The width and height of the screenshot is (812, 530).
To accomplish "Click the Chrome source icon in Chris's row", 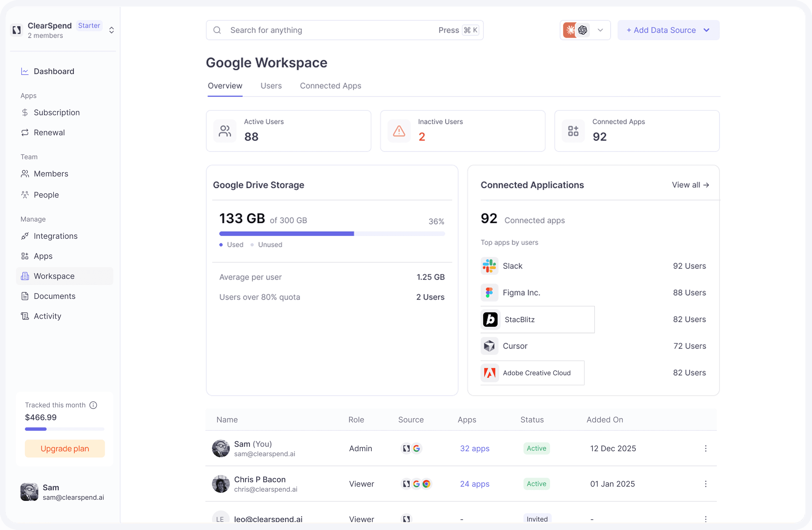I will pos(426,484).
